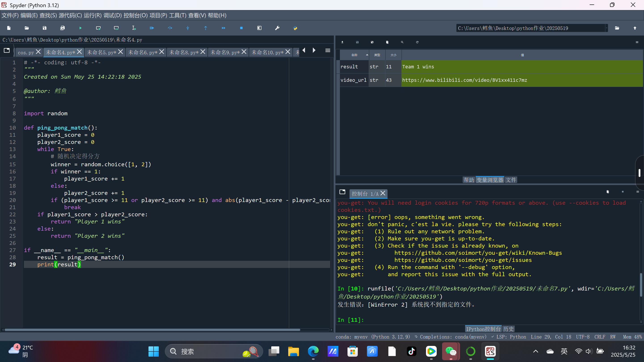Close the 未命名5.py editor tab
Screen dimensions: 644x362
click(121, 52)
